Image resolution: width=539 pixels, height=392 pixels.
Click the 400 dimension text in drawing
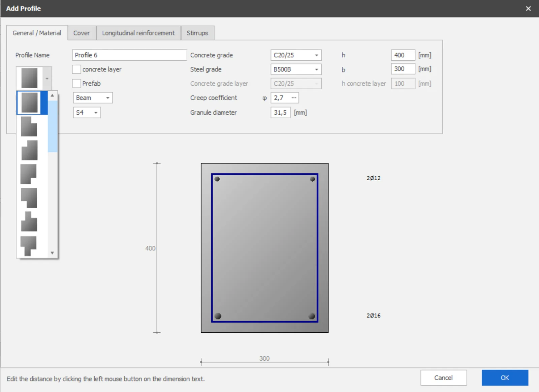[x=150, y=248]
